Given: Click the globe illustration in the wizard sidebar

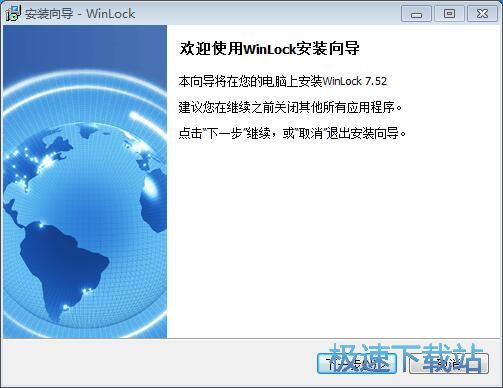Looking at the screenshot, I should (85, 182).
